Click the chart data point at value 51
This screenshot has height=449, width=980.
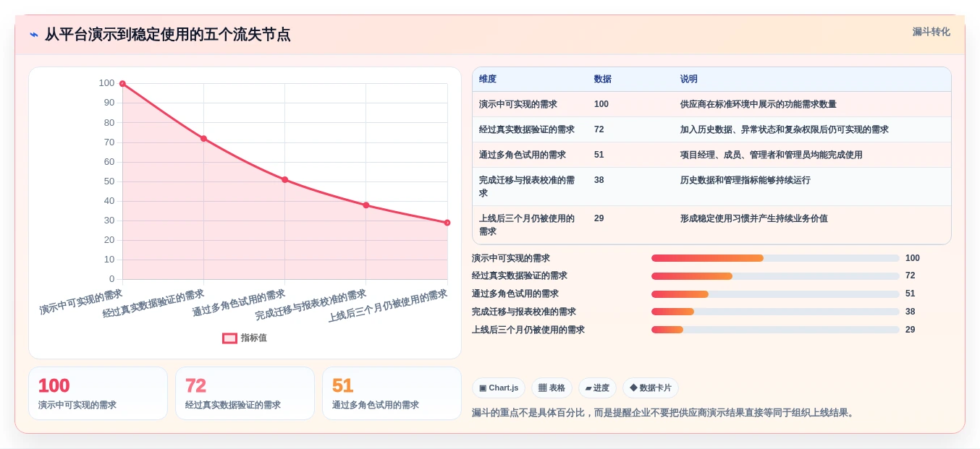point(284,179)
